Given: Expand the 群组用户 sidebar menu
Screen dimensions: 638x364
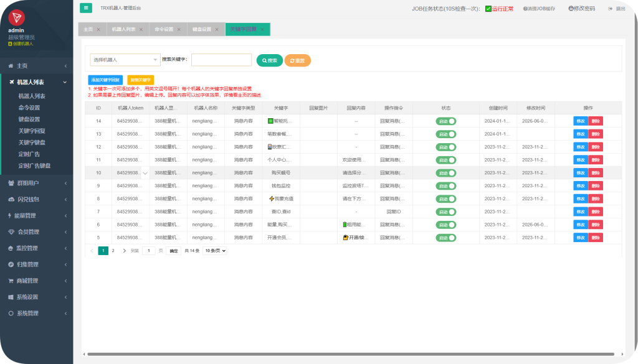Looking at the screenshot, I should click(x=65, y=183).
